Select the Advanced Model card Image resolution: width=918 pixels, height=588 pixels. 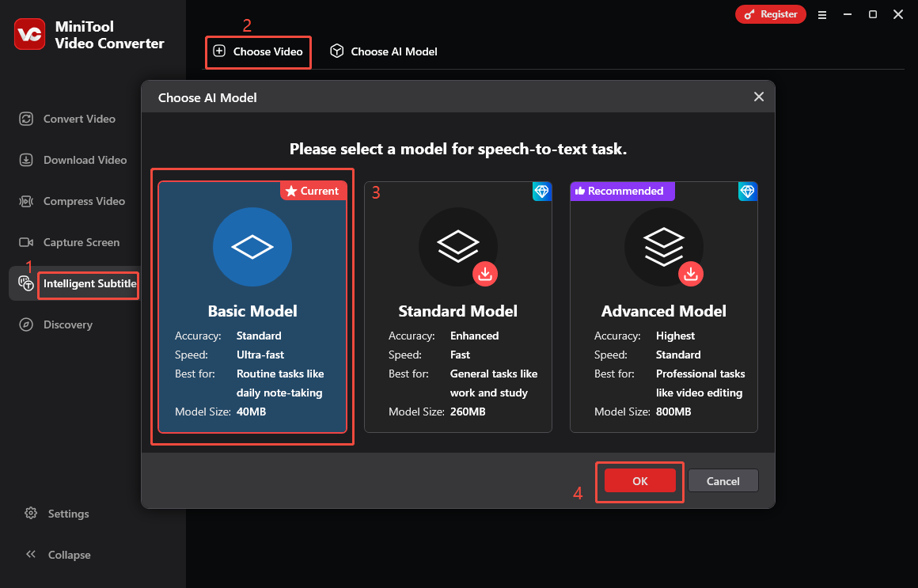pyautogui.click(x=664, y=307)
